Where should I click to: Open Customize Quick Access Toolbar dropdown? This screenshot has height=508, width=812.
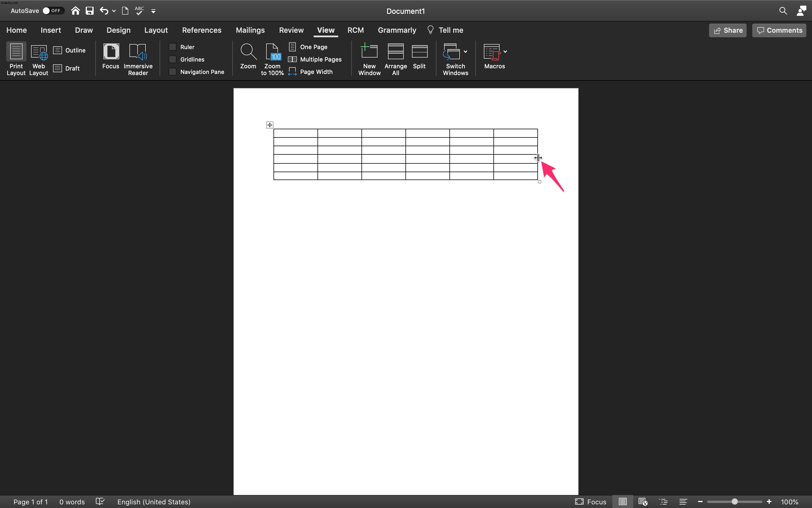(x=153, y=11)
